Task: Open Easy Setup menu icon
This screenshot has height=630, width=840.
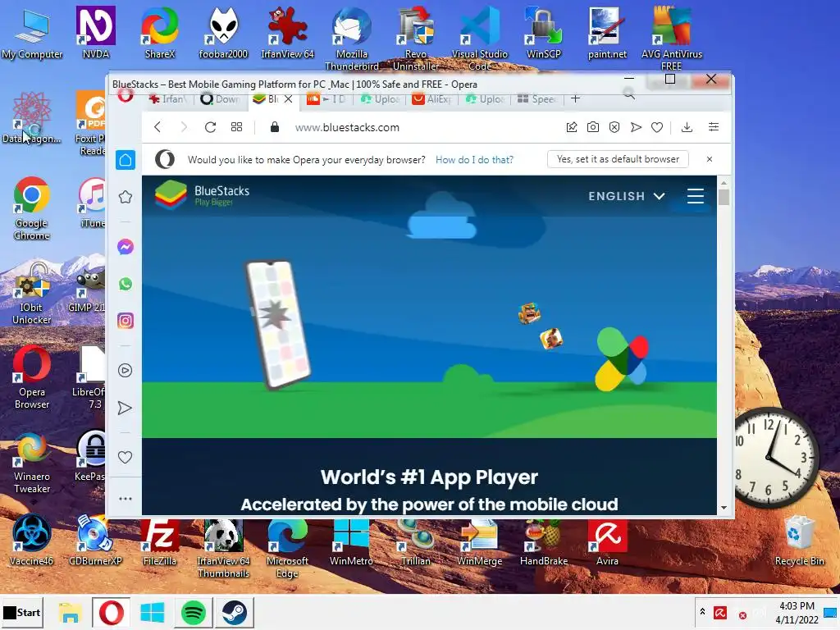Action: pos(714,127)
